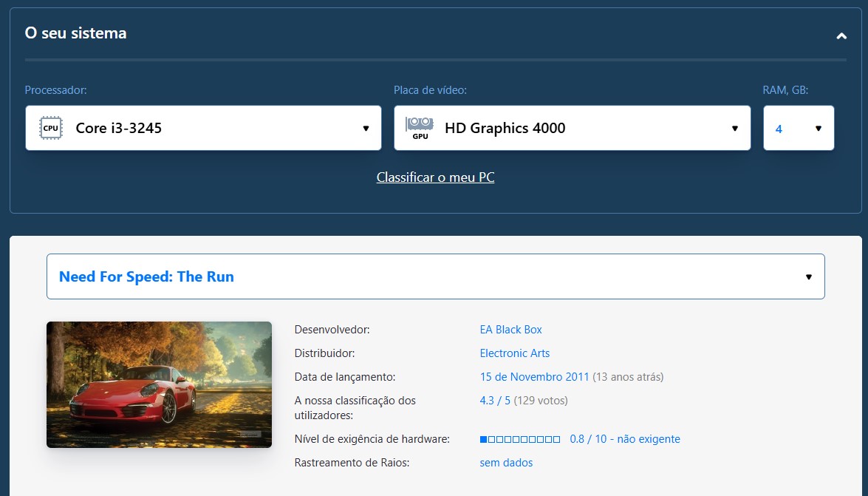The width and height of the screenshot is (868, 496).
Task: Select the "0.8 / 10 - não exigente" text
Action: point(624,439)
